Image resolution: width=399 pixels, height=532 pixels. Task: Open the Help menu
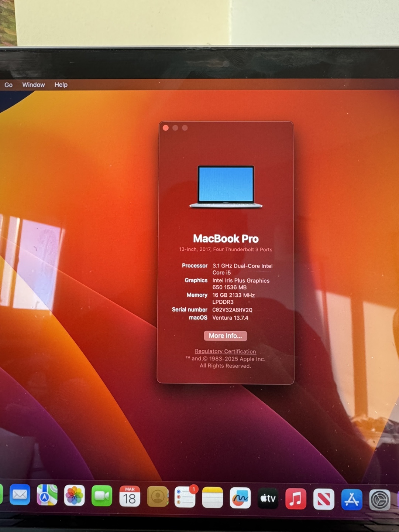coord(61,85)
